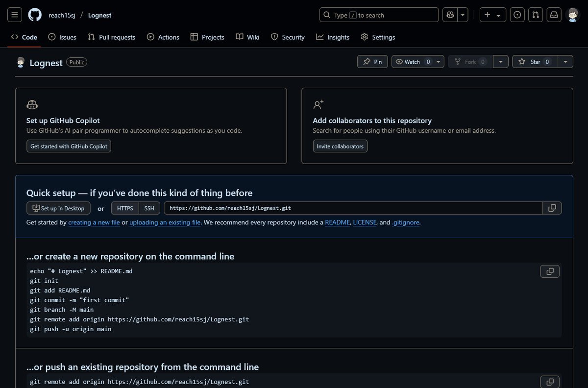This screenshot has width=588, height=388.
Task: Click the Public visibility badge
Action: point(77,62)
